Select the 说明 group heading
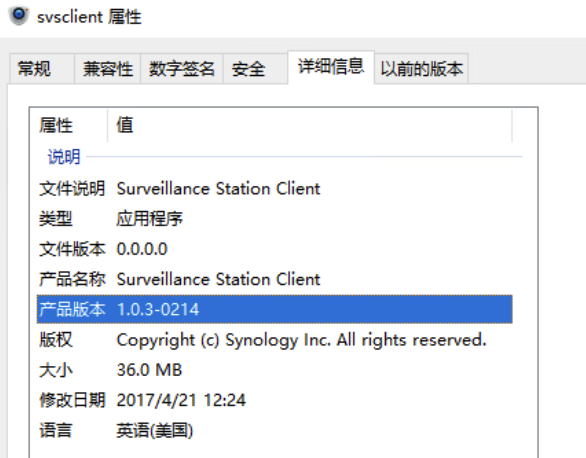Viewport: 586px width, 458px height. pos(64,157)
